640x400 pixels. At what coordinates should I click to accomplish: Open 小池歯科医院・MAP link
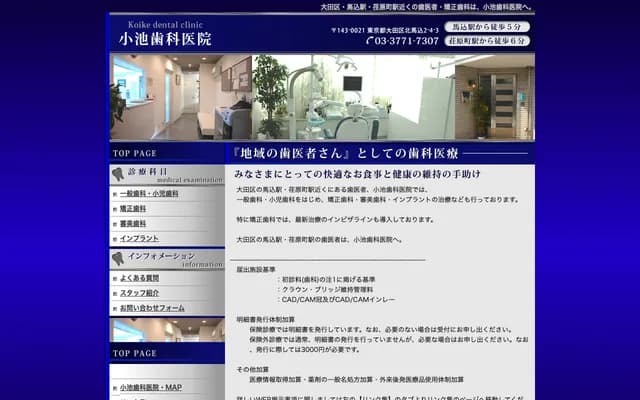(150, 387)
